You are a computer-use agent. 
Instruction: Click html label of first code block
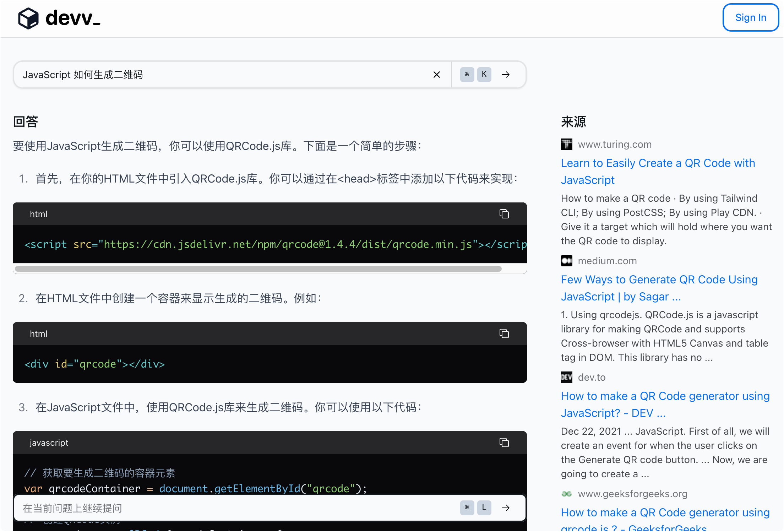[x=38, y=214]
